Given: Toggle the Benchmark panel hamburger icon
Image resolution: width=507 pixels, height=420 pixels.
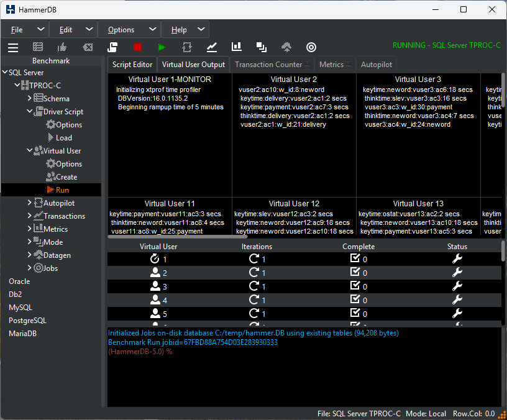Looking at the screenshot, I should point(13,47).
